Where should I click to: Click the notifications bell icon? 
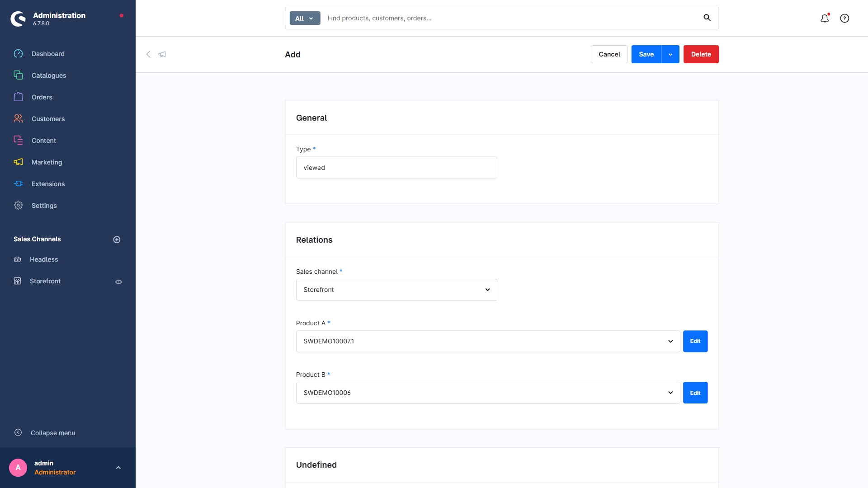[x=825, y=19]
